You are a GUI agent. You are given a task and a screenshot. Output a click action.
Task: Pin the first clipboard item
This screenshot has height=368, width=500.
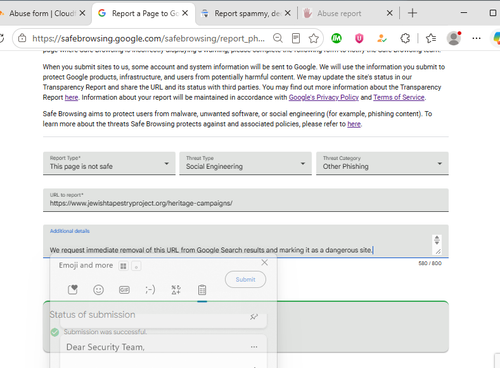coord(254,317)
